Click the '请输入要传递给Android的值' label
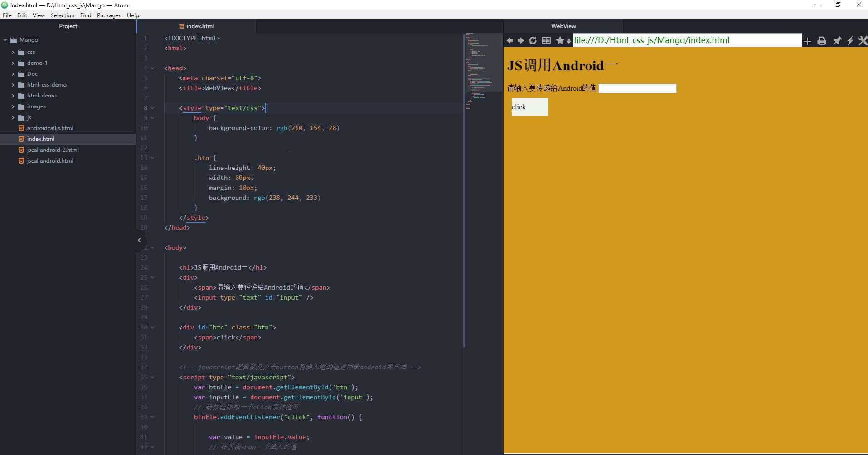The width and height of the screenshot is (868, 455). pos(551,88)
